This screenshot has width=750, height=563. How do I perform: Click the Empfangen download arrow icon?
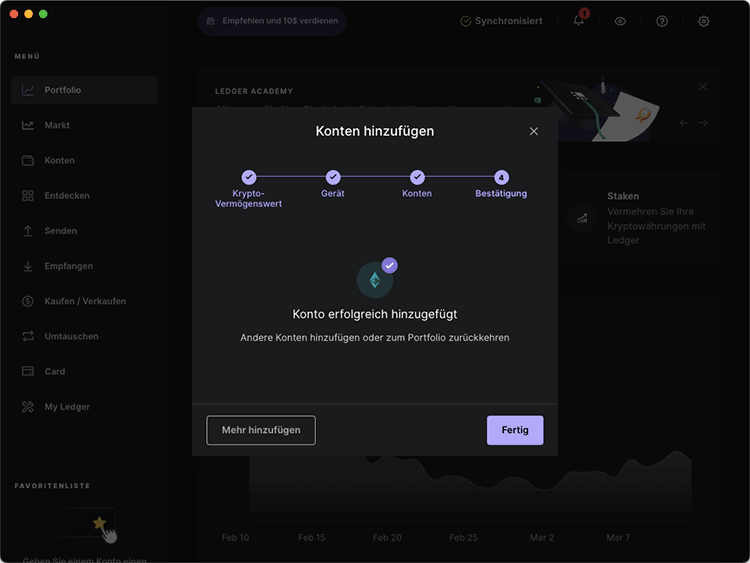[x=28, y=266]
